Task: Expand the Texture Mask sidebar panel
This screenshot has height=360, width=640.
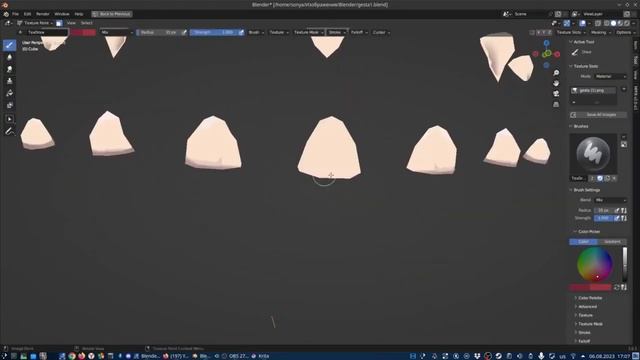Action: pyautogui.click(x=589, y=324)
